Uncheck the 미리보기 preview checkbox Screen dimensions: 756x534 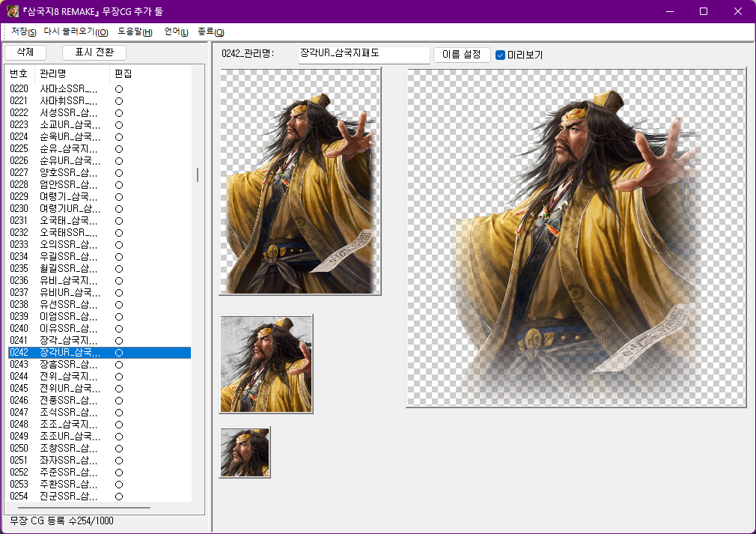pyautogui.click(x=501, y=55)
